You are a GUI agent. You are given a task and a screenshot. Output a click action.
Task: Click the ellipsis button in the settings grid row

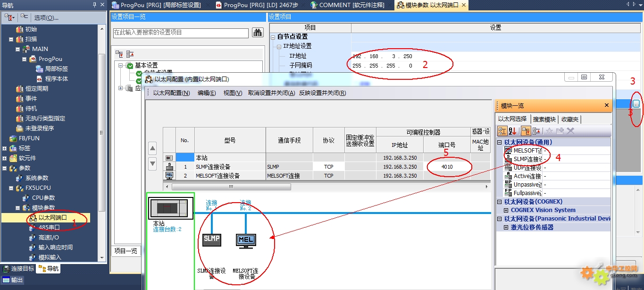[636, 104]
